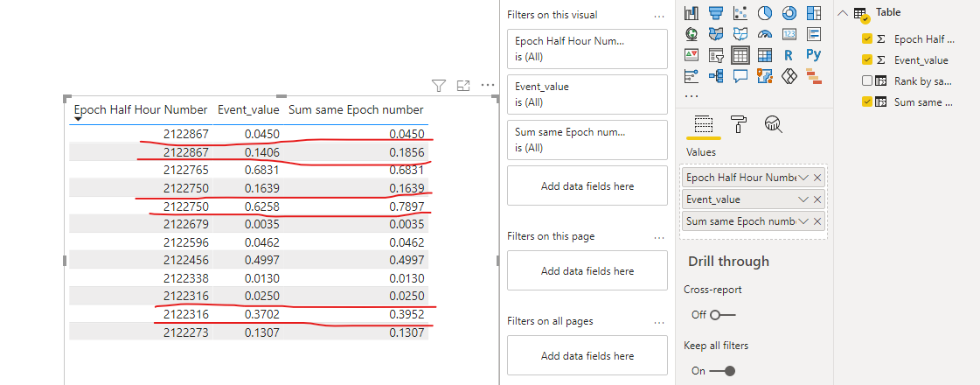Screen dimensions: 980x385
Task: Select the Treemap visualization
Action: coord(813,12)
